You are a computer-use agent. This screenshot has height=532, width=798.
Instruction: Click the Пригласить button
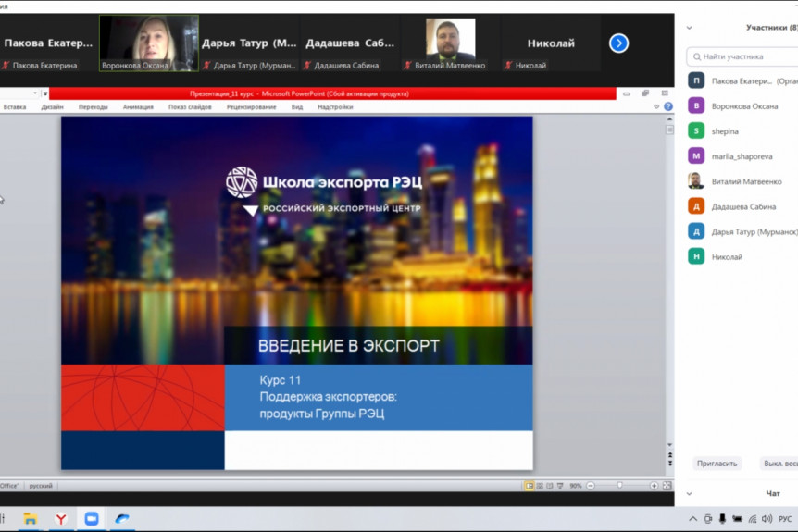[717, 464]
